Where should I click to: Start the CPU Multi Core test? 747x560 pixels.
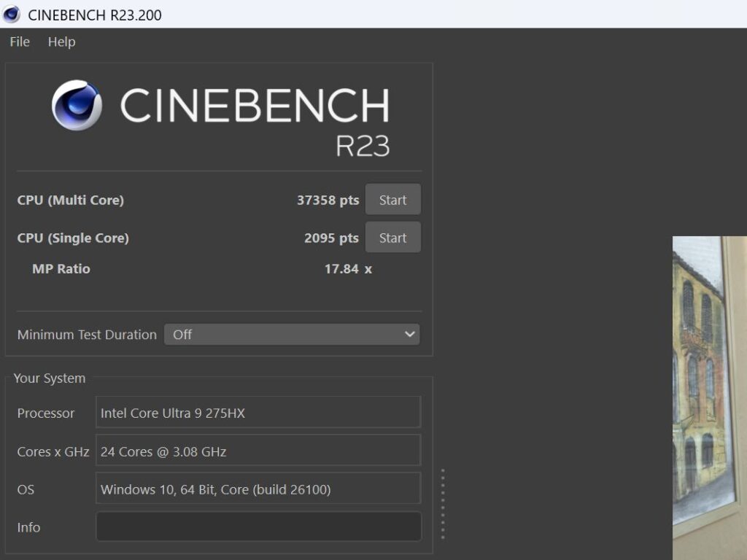tap(393, 200)
